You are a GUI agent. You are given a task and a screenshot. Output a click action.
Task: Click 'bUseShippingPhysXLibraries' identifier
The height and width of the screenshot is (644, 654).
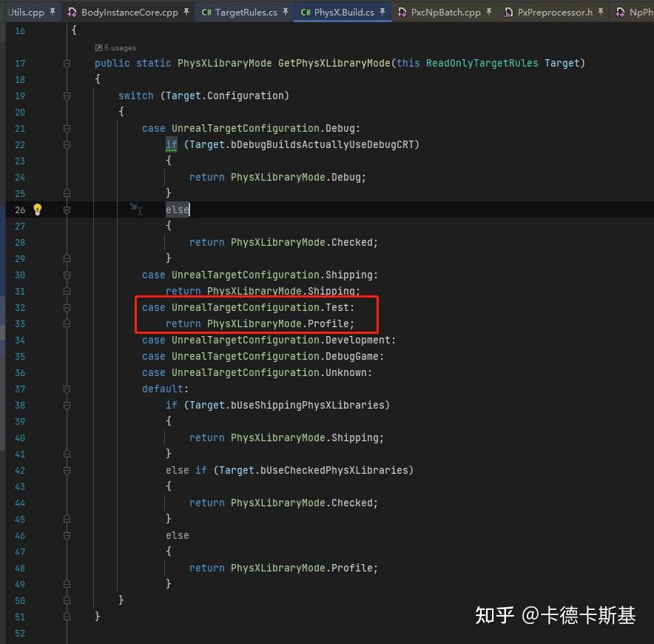coord(308,405)
